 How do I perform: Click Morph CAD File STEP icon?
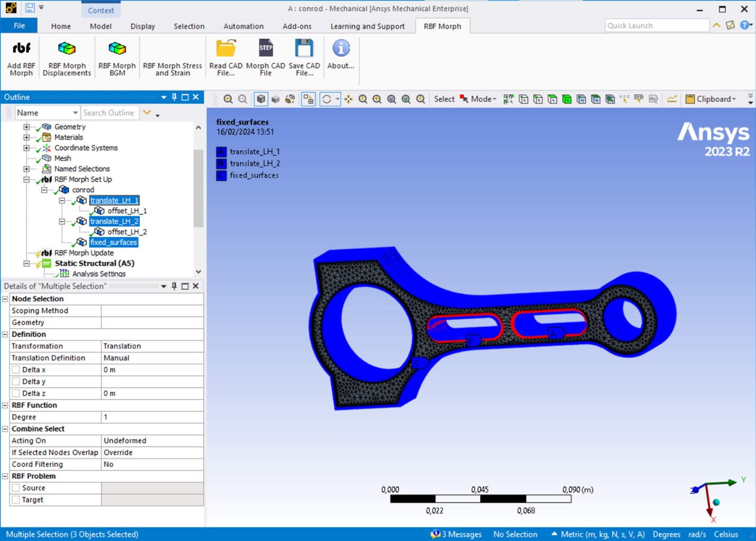coord(266,49)
